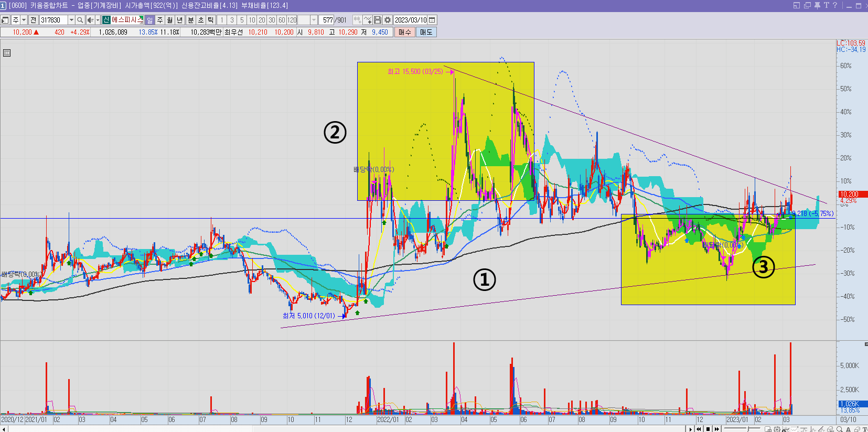Image resolution: width=868 pixels, height=432 pixels.
Task: Open the chart settings gear icon
Action: pos(388,20)
